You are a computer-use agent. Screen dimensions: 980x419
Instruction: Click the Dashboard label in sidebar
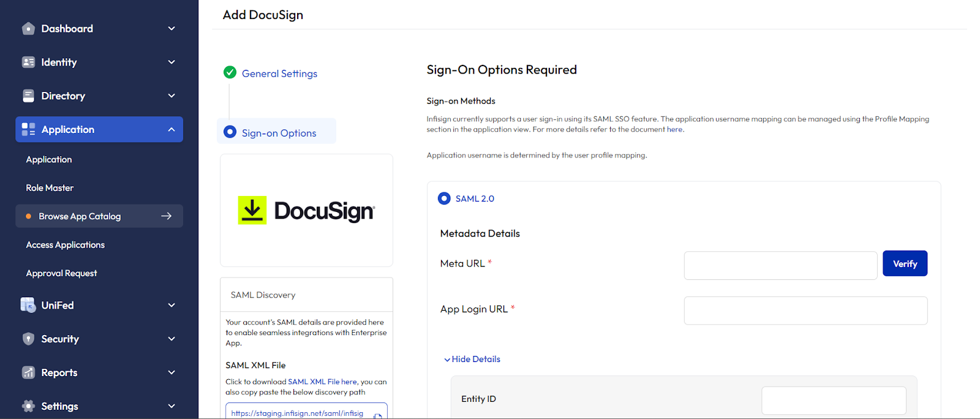[x=67, y=29]
